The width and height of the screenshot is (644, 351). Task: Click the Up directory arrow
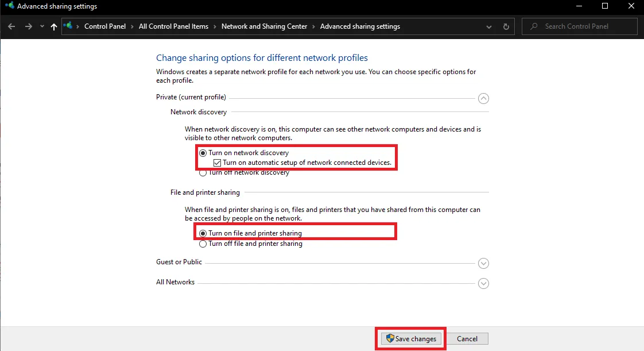(x=54, y=26)
